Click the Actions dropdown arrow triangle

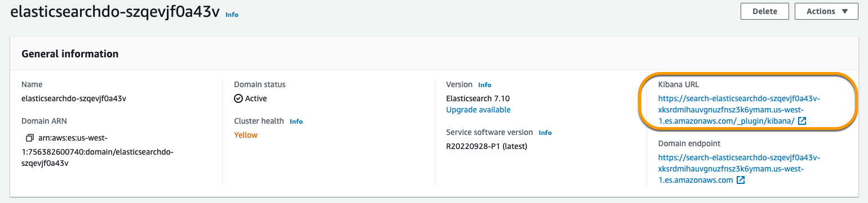844,11
